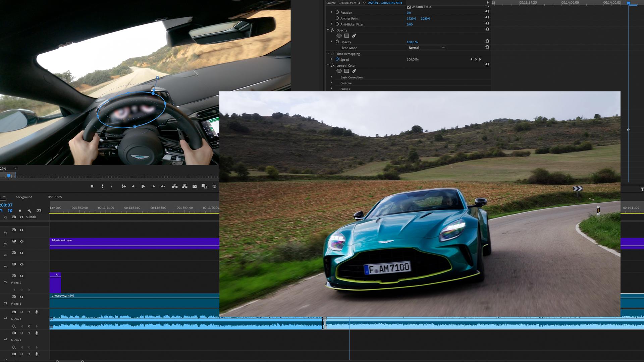Click the Extract button
Screen dimensions: 644x362
click(184, 186)
